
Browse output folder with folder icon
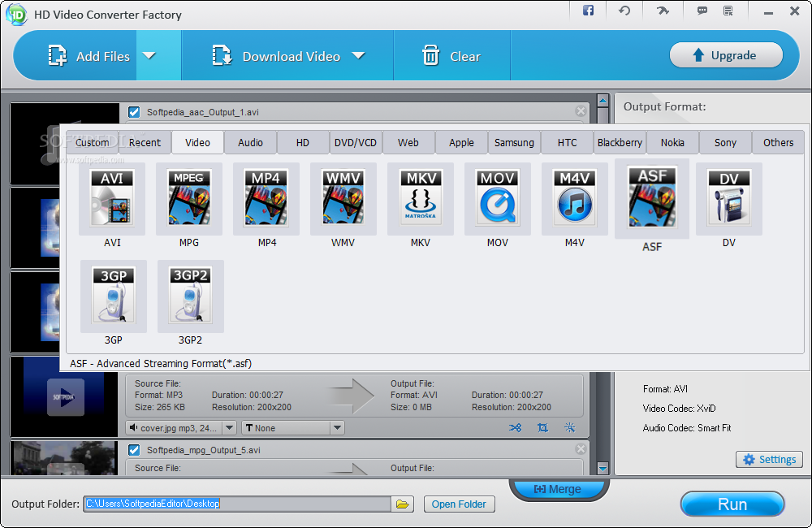403,504
